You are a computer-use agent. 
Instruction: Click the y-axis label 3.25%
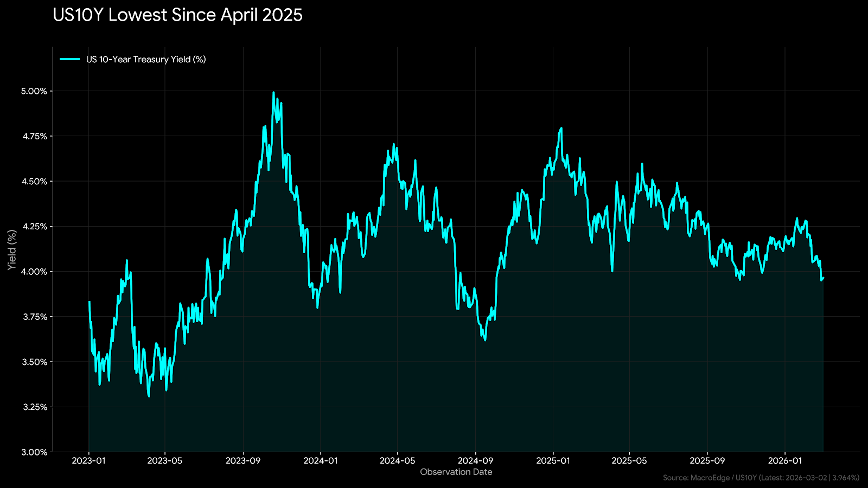tap(34, 407)
